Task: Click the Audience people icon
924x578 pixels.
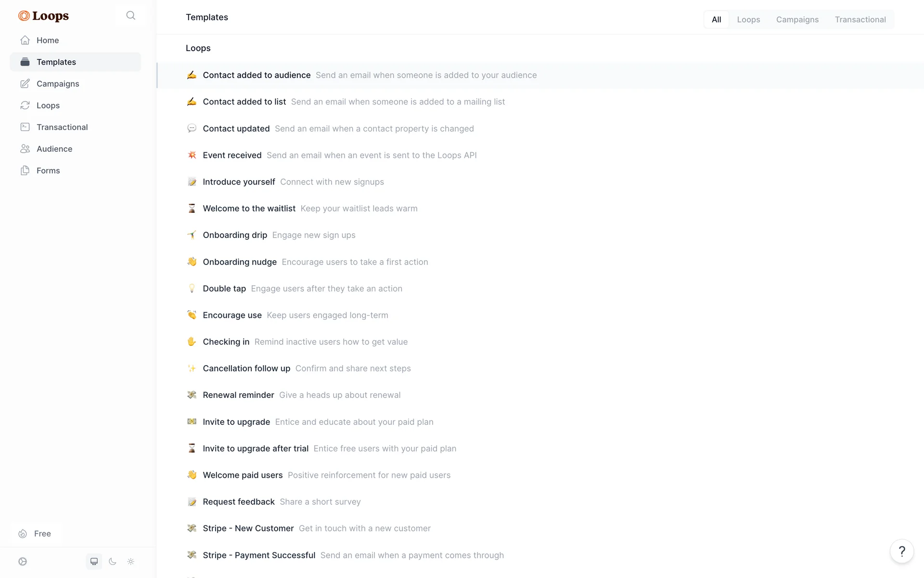Action: (25, 148)
